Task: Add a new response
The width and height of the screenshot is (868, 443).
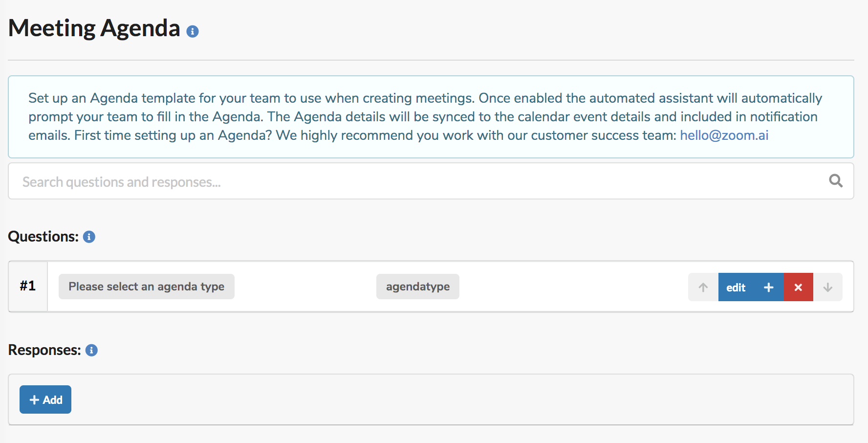Action: click(x=45, y=399)
